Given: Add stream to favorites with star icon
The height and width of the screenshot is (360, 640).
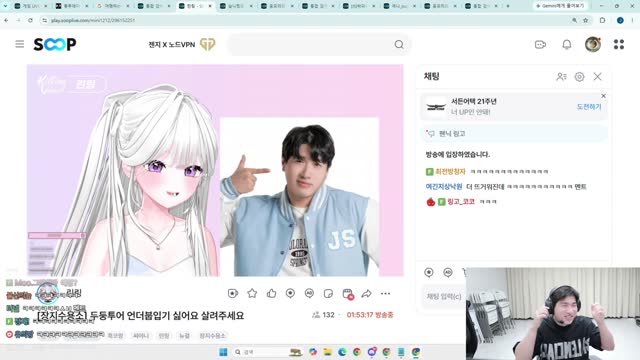Looking at the screenshot, I should click(252, 293).
